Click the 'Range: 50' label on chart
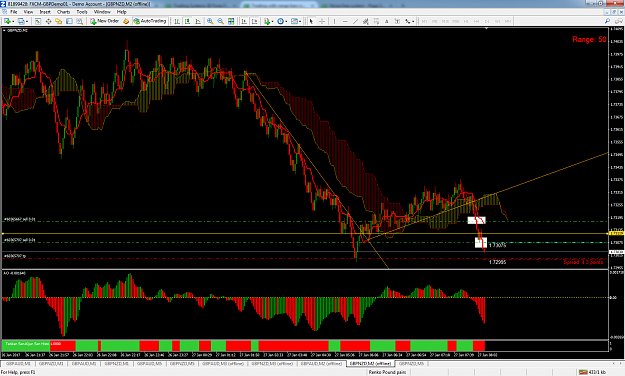The image size is (625, 376). point(589,39)
